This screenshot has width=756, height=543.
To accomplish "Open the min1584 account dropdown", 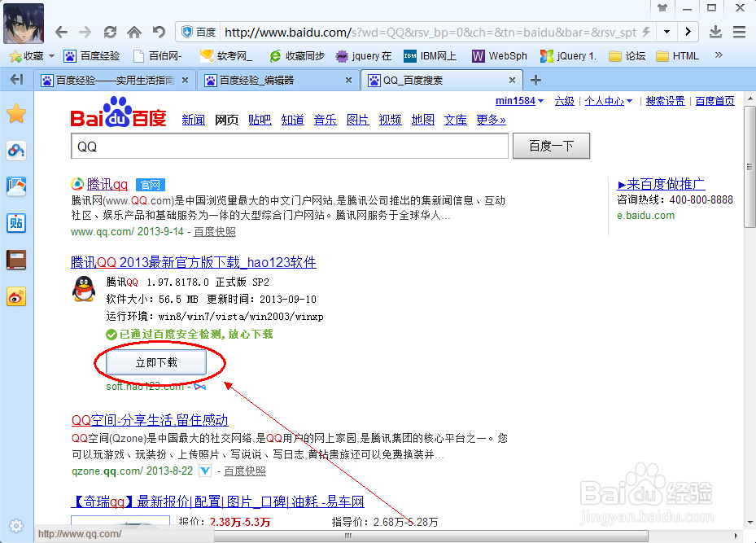I will tap(519, 100).
